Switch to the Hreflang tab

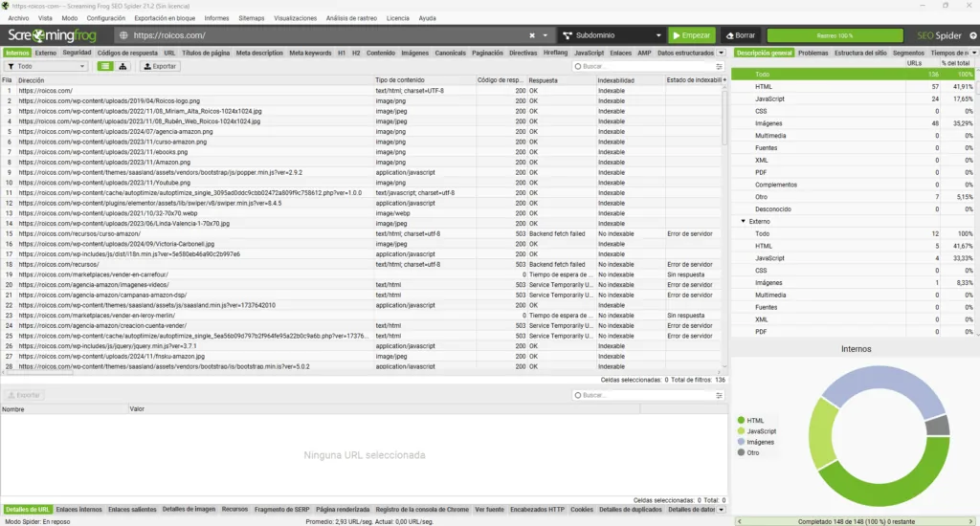coord(556,54)
